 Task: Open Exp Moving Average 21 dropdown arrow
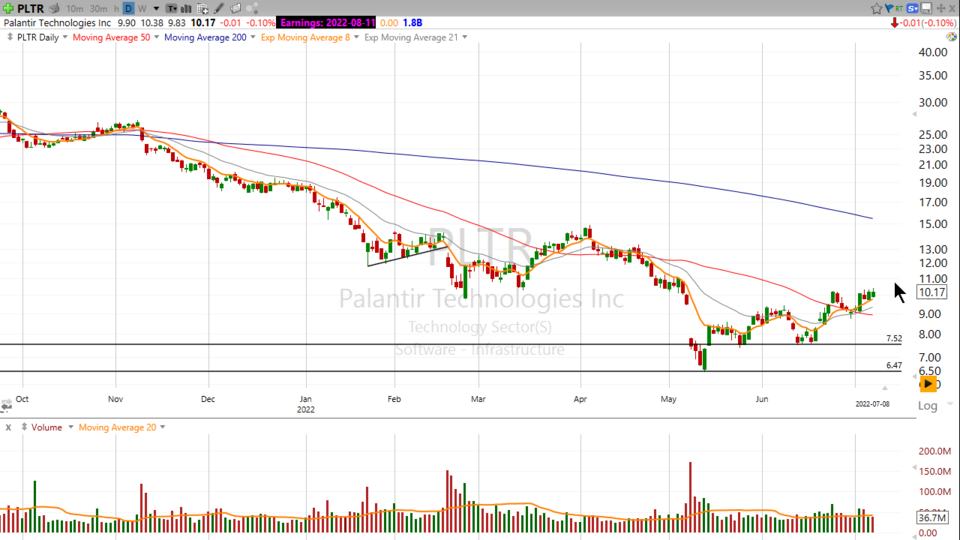coord(464,37)
